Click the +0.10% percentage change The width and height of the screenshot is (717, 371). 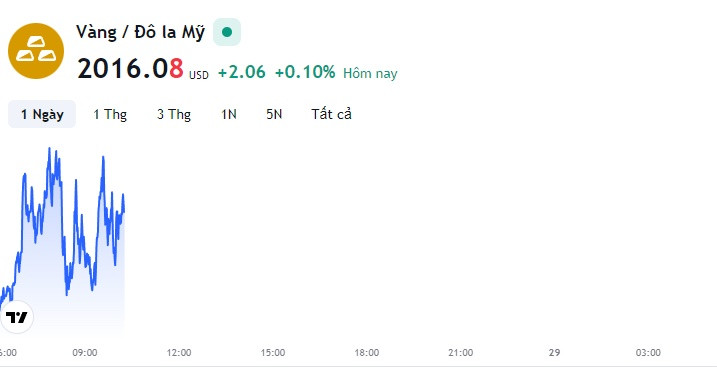305,72
